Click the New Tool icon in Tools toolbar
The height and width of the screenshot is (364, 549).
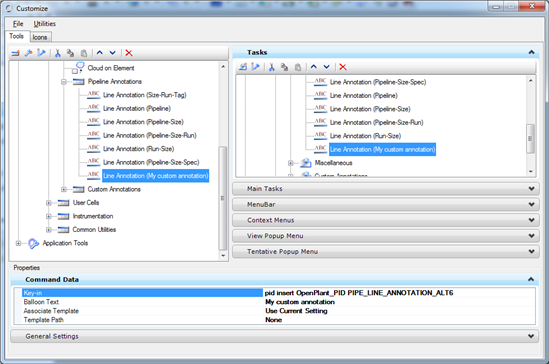coord(29,53)
